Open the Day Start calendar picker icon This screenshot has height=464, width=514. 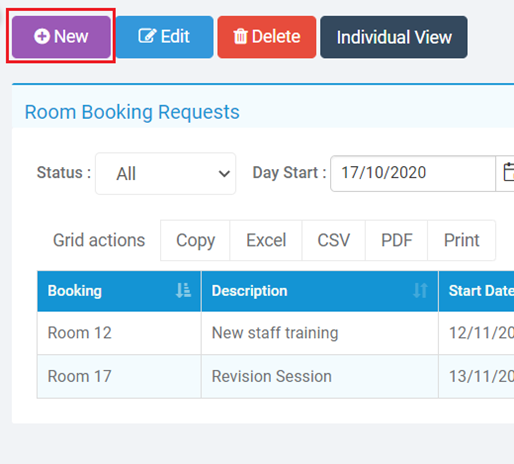[507, 172]
